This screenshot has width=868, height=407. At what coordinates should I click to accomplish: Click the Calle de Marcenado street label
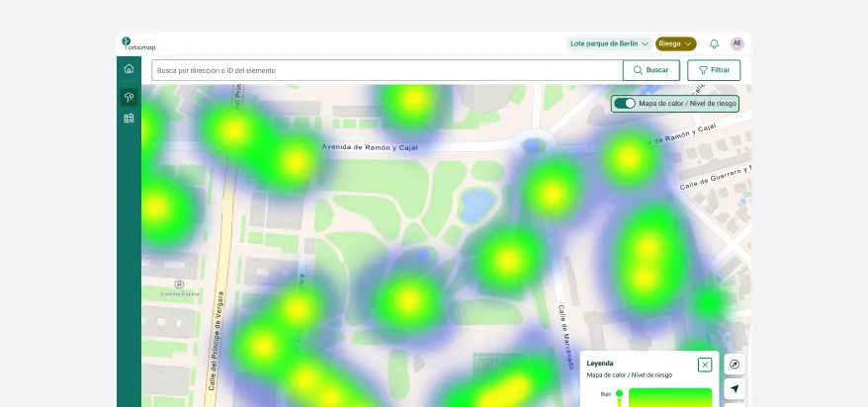coord(565,337)
